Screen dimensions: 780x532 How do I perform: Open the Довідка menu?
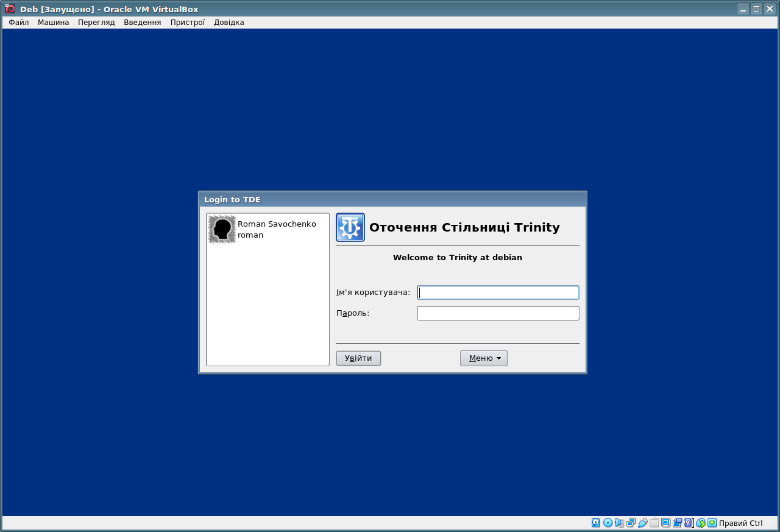click(229, 23)
